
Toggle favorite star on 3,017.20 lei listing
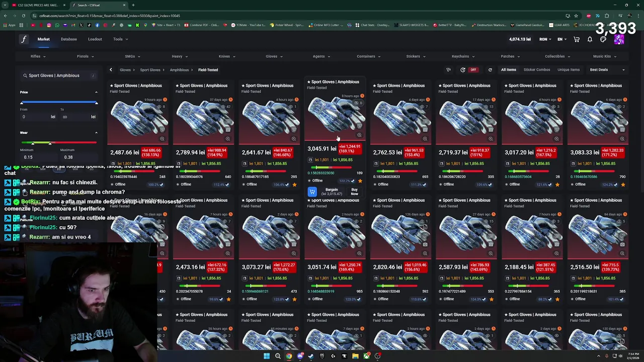tap(557, 185)
